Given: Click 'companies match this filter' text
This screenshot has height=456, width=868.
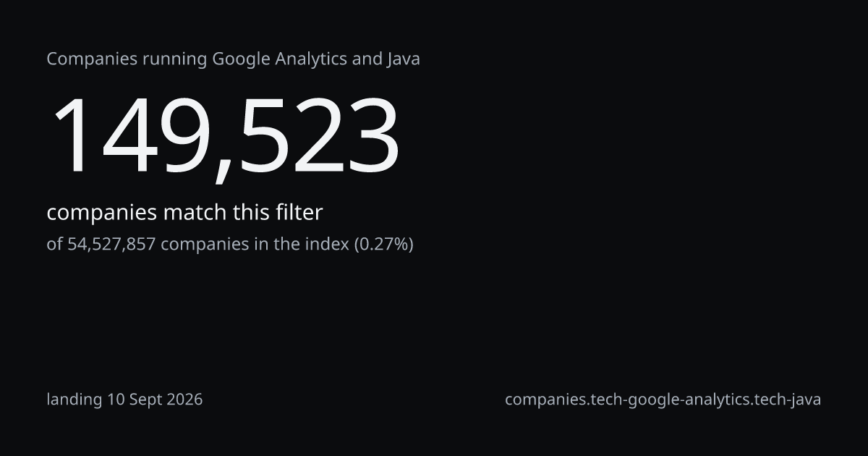Looking at the screenshot, I should click(x=184, y=213).
